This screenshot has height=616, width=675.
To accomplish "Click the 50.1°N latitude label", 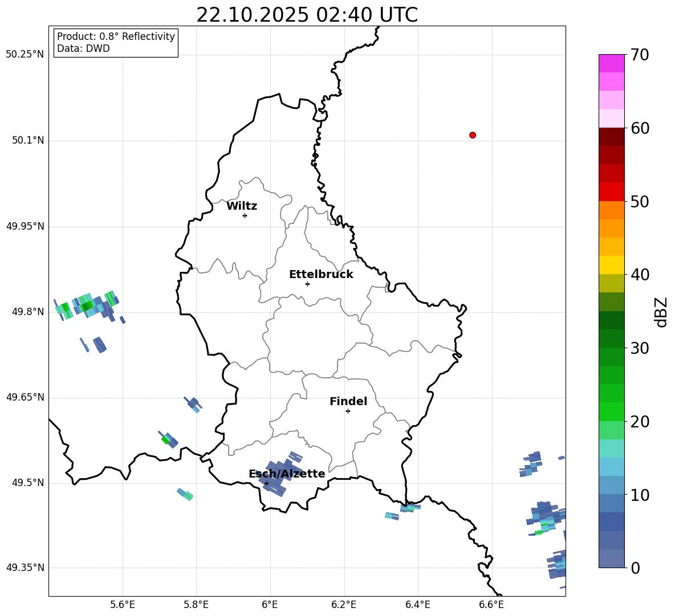I will 28,140.
